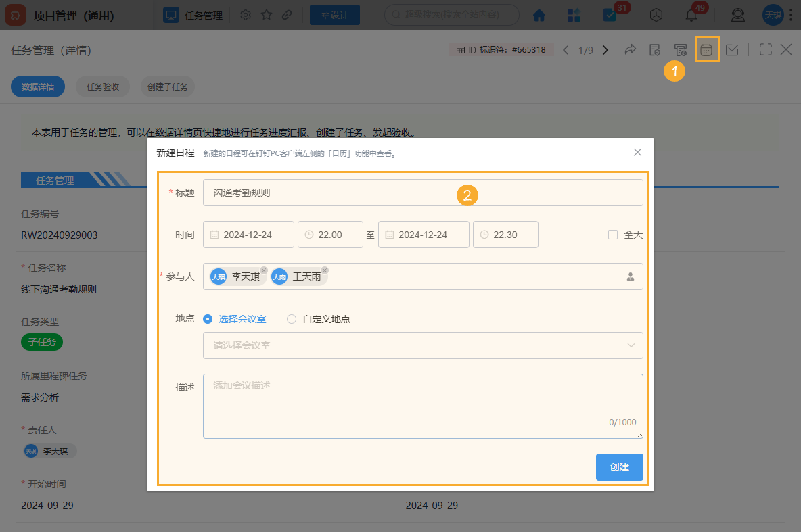This screenshot has height=532, width=801.
Task: Open the settings gear next to 任务管理
Action: point(246,15)
